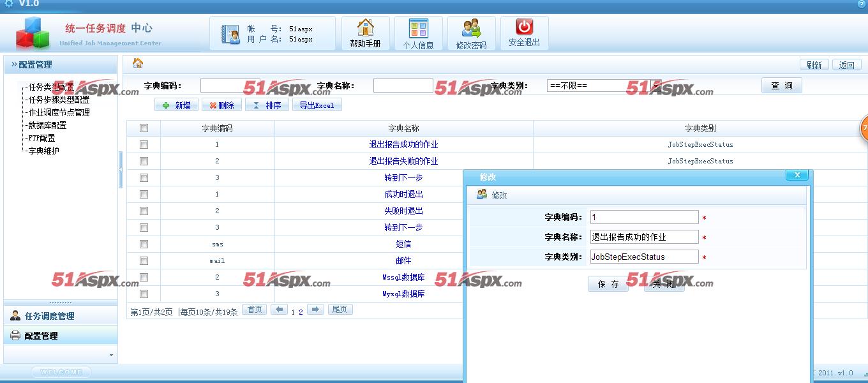The width and height of the screenshot is (868, 383).
Task: Check the row 成功时退出
Action: pyautogui.click(x=144, y=195)
